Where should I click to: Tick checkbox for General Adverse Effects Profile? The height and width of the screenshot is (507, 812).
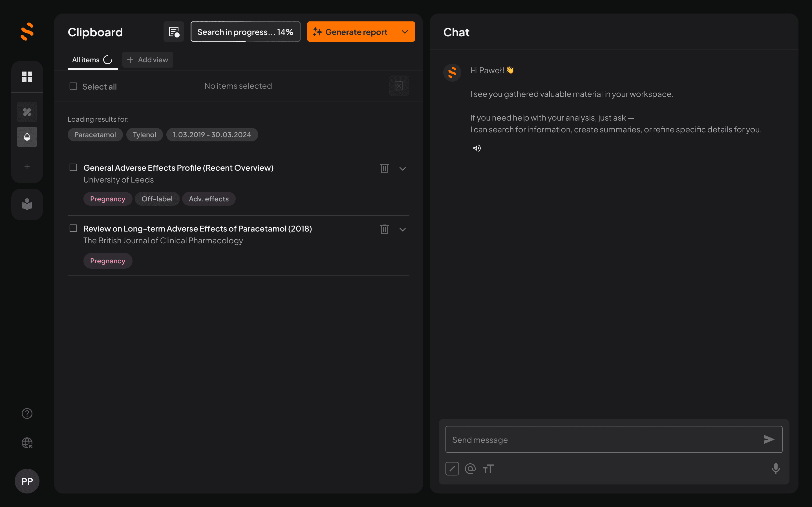pos(73,167)
